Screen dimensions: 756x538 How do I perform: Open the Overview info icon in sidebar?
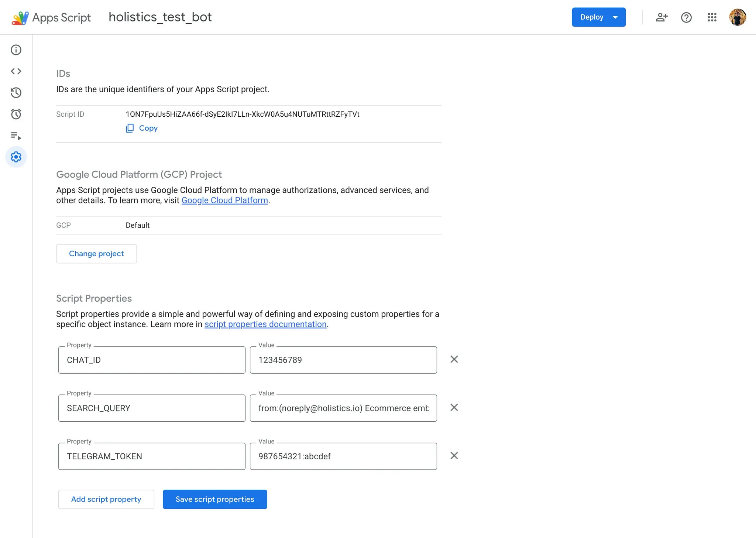16,50
